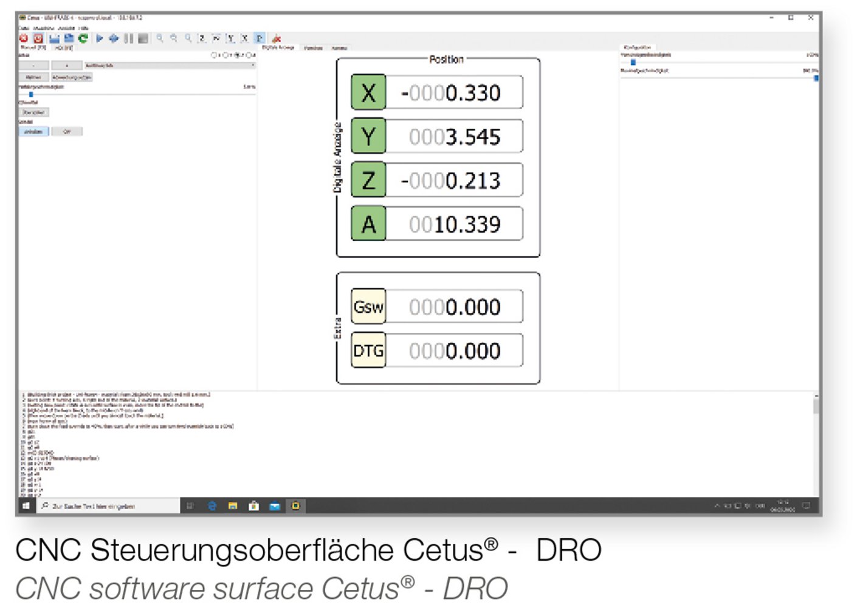
Task: Click the highlighted spindle start button
Action: (34, 132)
